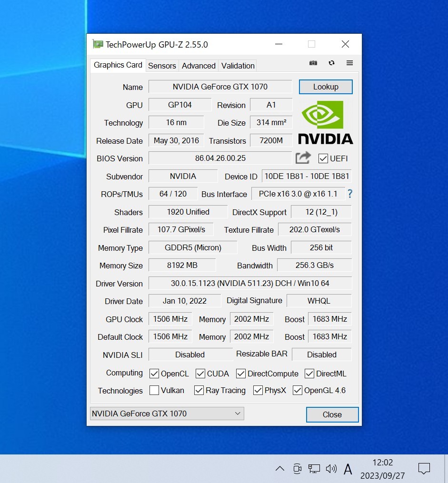Toggle the PhysX checkbox
The height and width of the screenshot is (483, 448).
click(258, 390)
